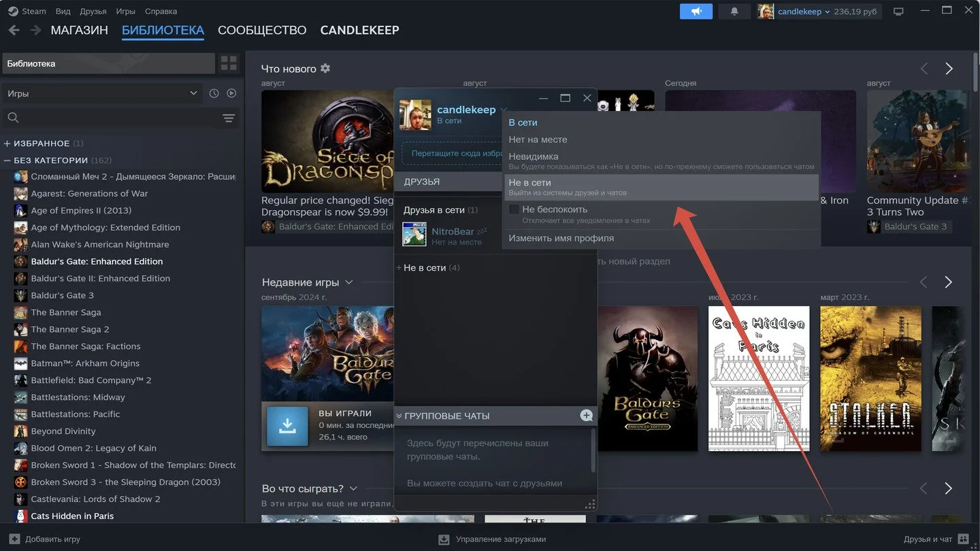Select Baldur's Gate 3 in the library list
The image size is (980, 551).
point(62,295)
